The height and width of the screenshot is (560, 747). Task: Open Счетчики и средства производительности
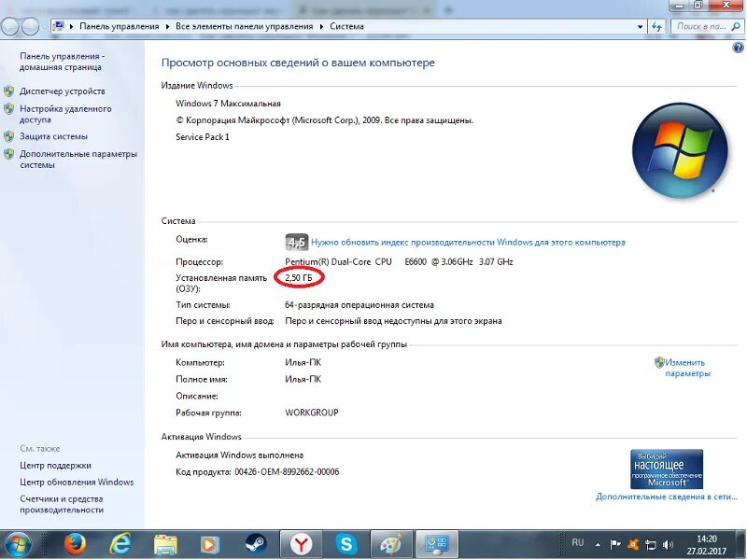click(x=62, y=504)
